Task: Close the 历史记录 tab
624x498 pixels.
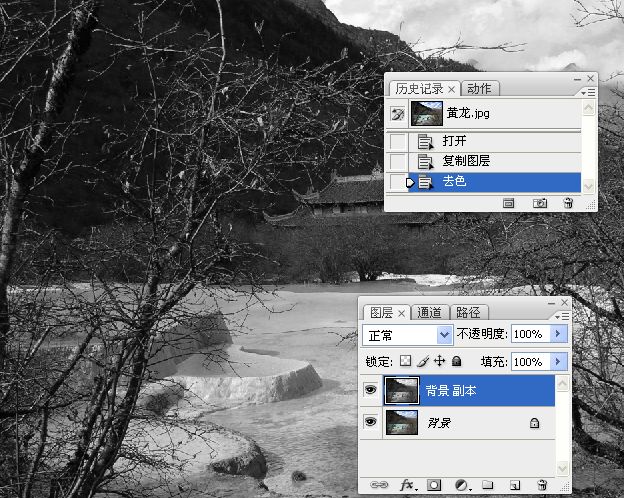Action: 451,90
